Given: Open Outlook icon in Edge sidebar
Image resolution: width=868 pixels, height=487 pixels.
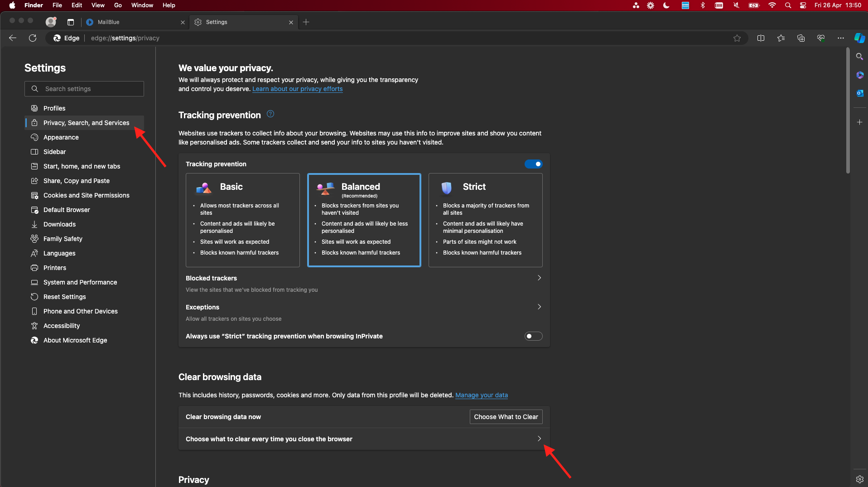Looking at the screenshot, I should click(x=859, y=93).
